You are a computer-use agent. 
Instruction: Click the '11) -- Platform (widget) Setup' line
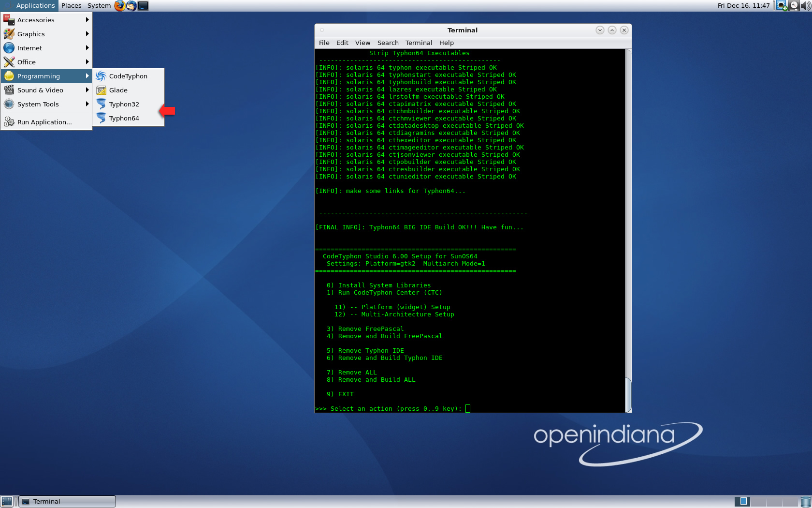tap(392, 307)
